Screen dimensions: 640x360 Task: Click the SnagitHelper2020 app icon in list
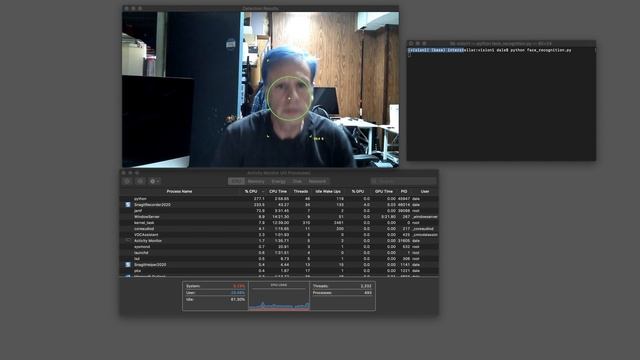click(x=128, y=264)
